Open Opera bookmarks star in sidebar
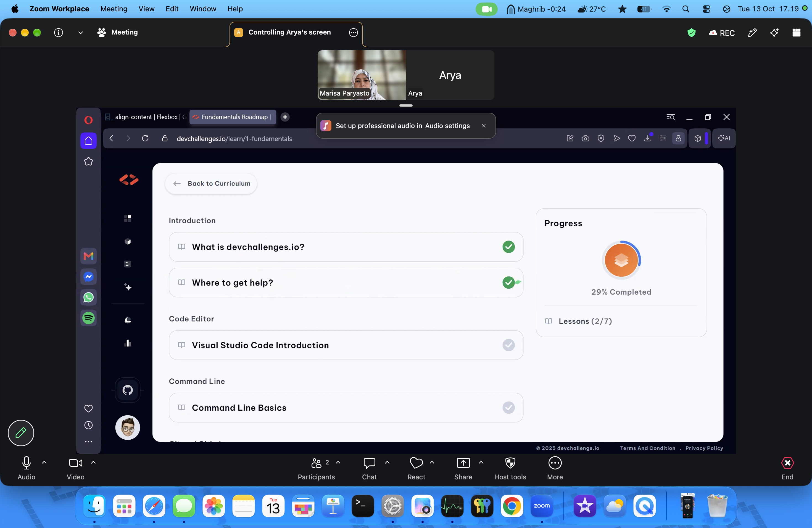 88,161
